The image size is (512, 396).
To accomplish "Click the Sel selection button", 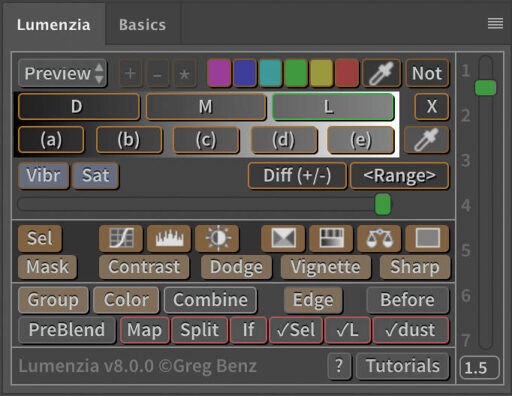I will coord(40,238).
